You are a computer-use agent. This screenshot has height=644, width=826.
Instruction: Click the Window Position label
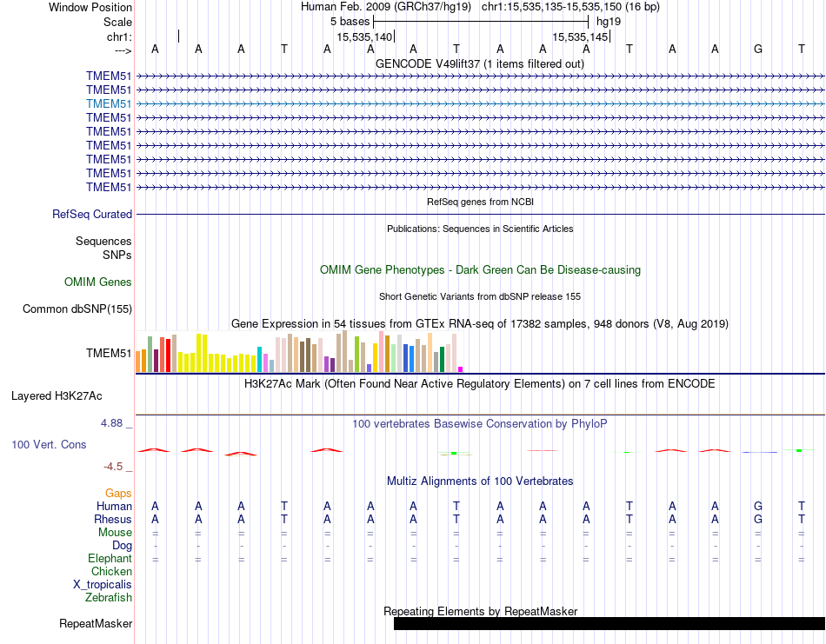pyautogui.click(x=90, y=7)
